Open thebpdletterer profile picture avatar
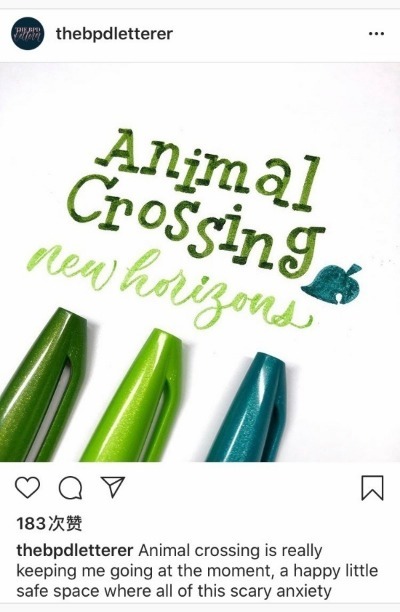Screen dimensions: 400x612 [x=27, y=34]
